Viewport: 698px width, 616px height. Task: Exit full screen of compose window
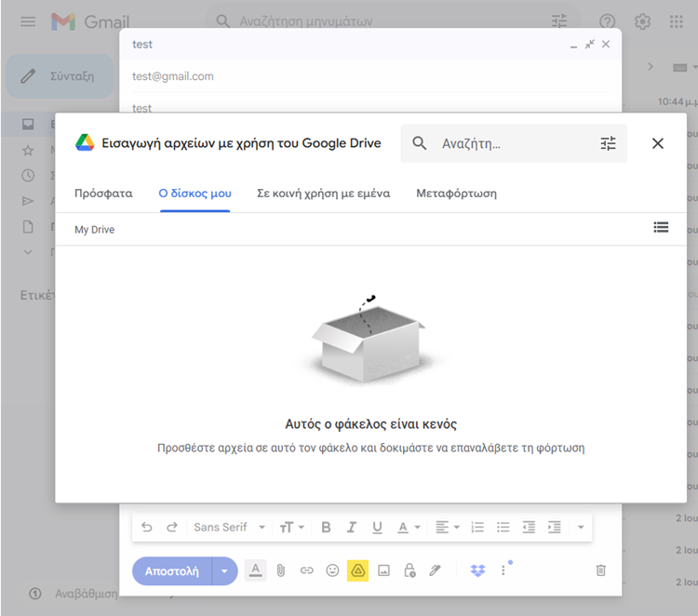[590, 44]
